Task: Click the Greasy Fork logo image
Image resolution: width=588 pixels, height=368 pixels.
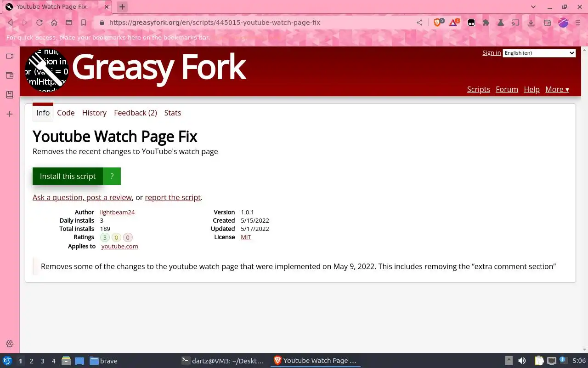Action: tap(47, 70)
